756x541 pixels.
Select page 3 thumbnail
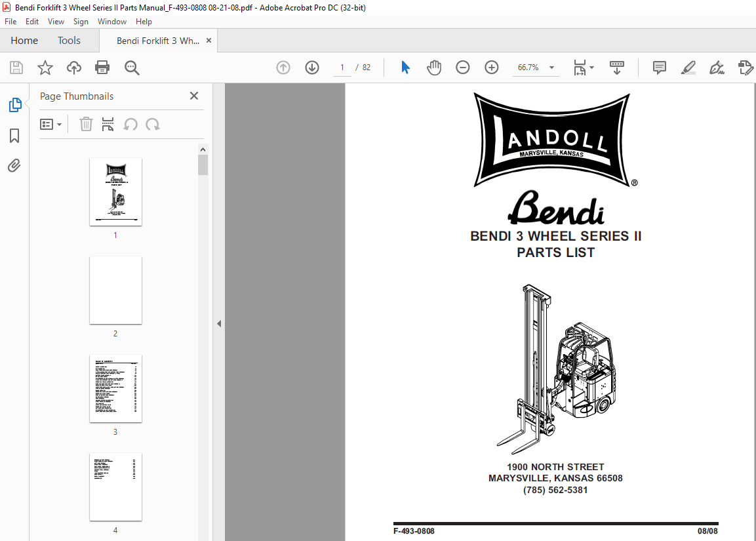pos(115,389)
